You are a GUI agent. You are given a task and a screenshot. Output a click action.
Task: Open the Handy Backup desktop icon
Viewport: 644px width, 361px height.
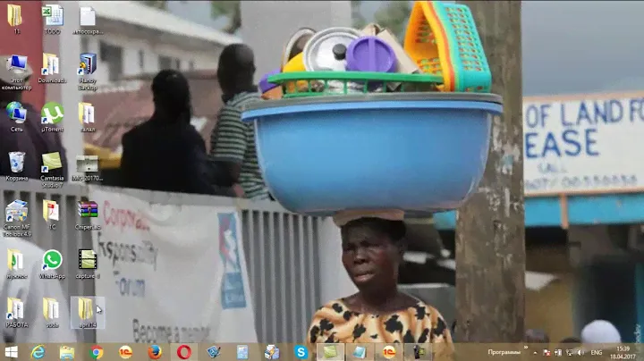(x=87, y=65)
